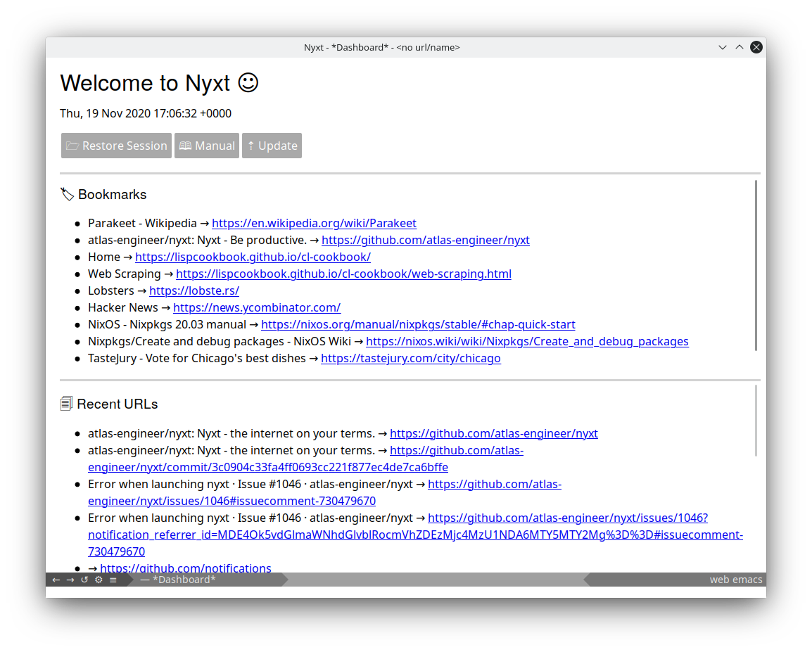
Task: Open the notification_referrer_id issue 1046 link
Action: 415,535
